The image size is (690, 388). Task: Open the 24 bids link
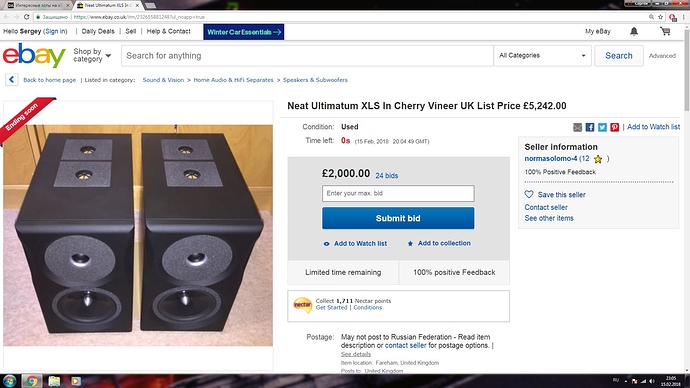[x=386, y=176]
